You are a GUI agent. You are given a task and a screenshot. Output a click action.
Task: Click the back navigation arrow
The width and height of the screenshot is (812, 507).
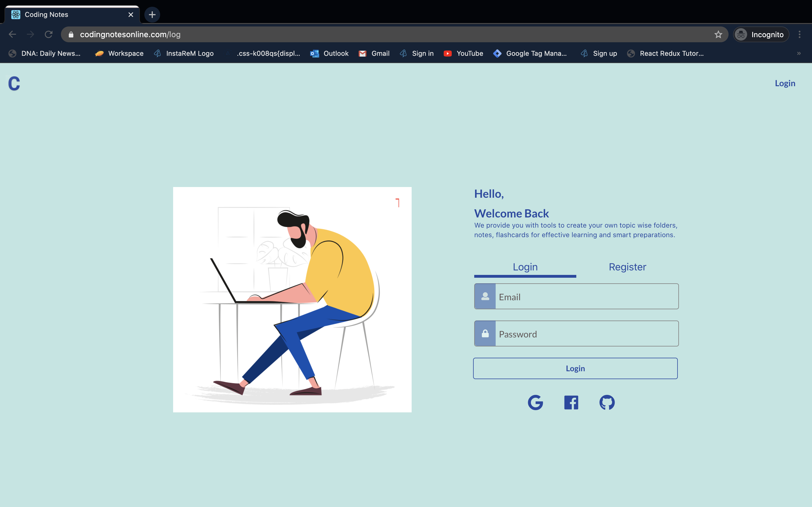(x=12, y=35)
